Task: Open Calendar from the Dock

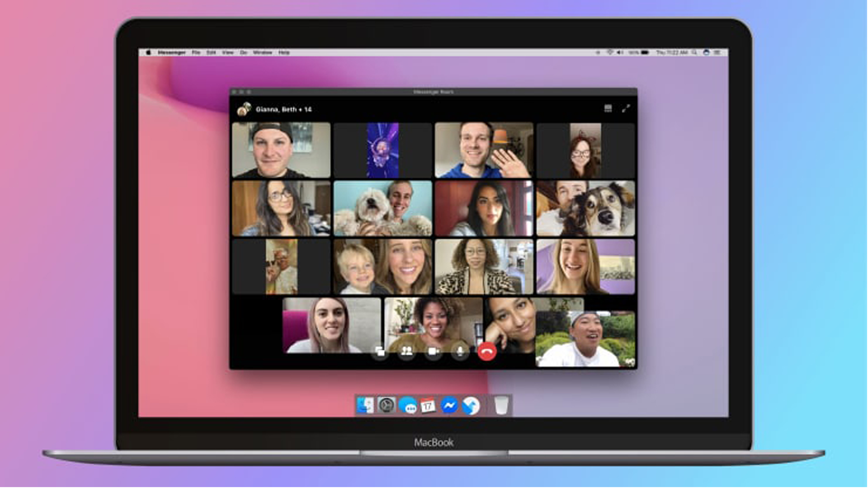Action: [x=428, y=405]
